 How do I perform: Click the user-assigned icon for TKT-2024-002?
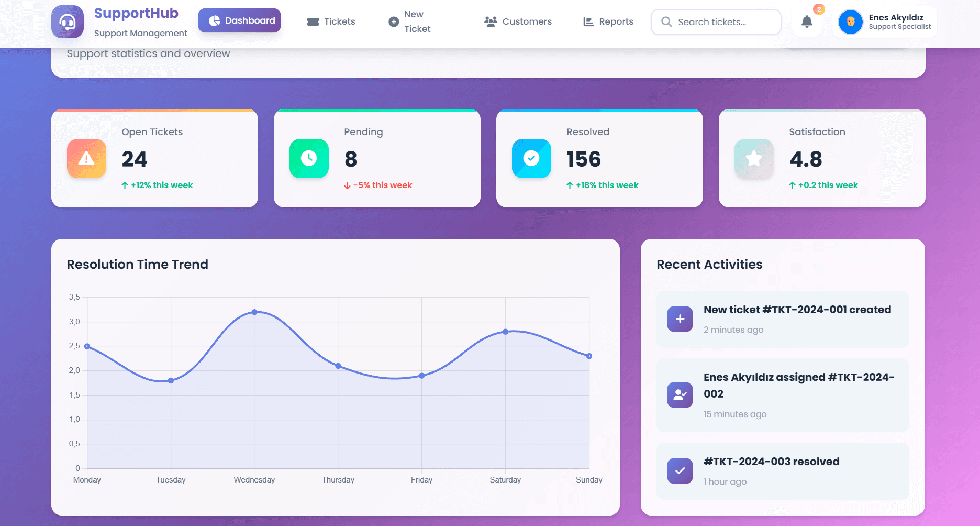point(680,395)
